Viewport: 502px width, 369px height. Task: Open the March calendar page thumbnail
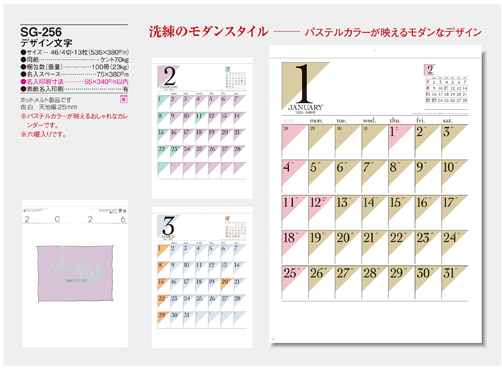coord(202,278)
